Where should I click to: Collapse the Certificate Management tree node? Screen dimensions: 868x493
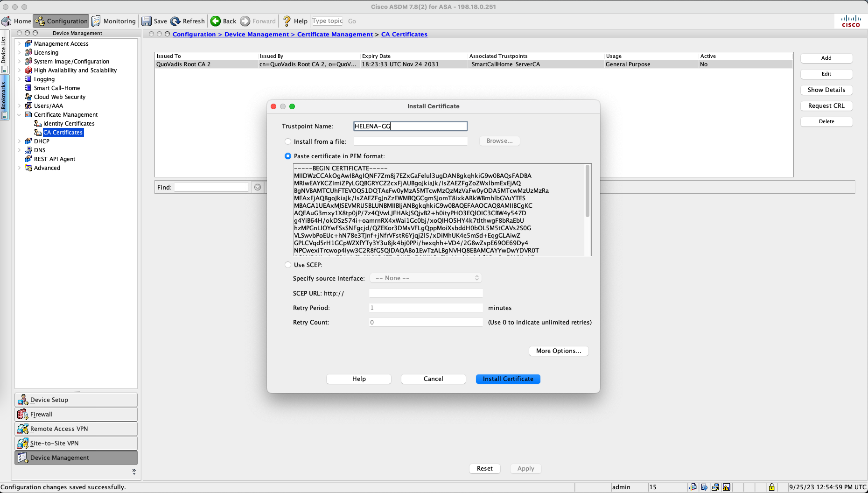pyautogui.click(x=19, y=114)
